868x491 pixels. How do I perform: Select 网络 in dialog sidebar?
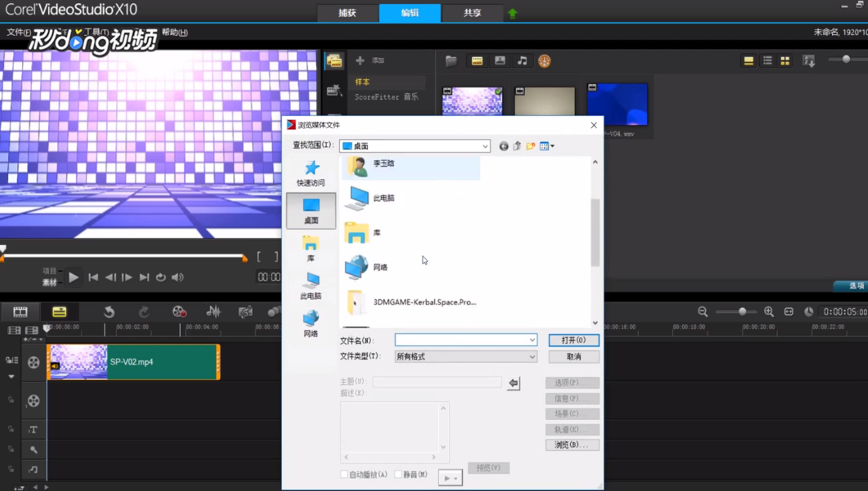click(x=311, y=323)
